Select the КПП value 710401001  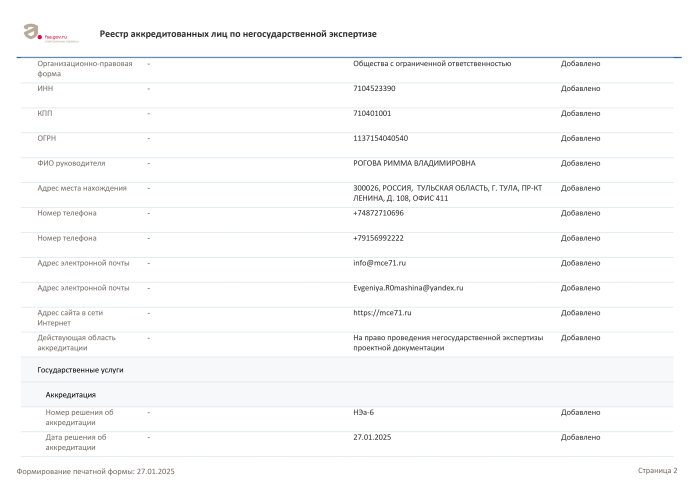coord(372,113)
